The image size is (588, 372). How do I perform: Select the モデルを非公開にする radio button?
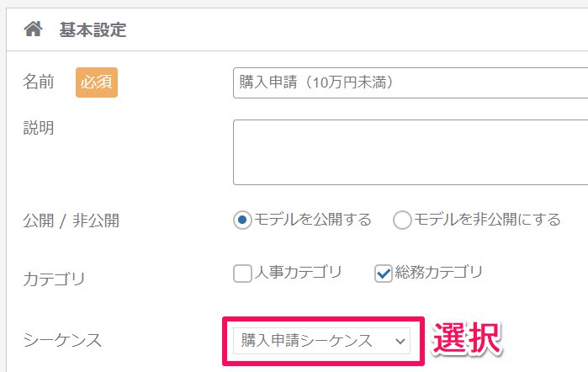coord(402,220)
